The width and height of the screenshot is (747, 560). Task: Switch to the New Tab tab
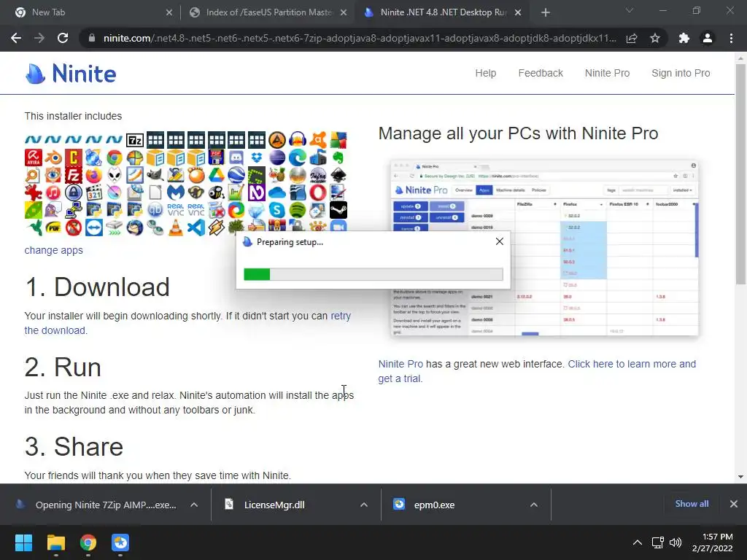click(90, 12)
